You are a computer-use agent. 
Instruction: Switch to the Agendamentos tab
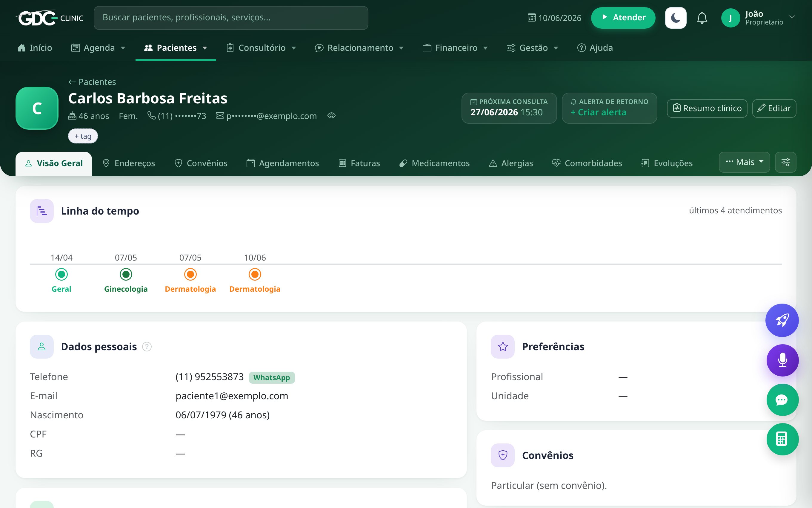click(x=282, y=163)
